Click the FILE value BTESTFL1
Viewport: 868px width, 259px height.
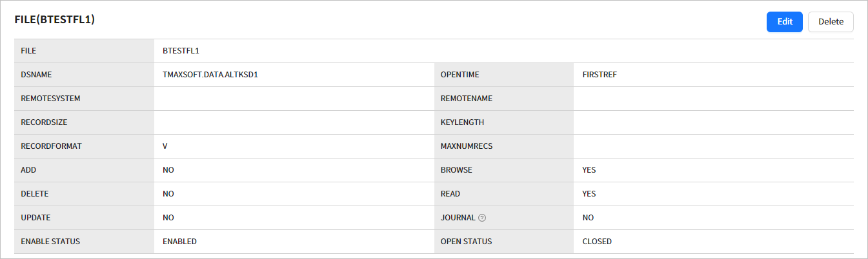[181, 51]
